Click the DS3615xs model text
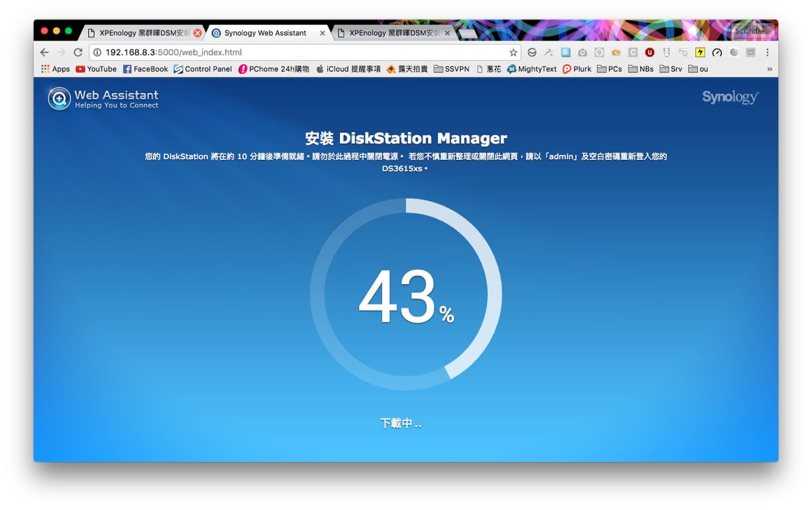Viewport: 812px width, 510px height. pyautogui.click(x=403, y=169)
